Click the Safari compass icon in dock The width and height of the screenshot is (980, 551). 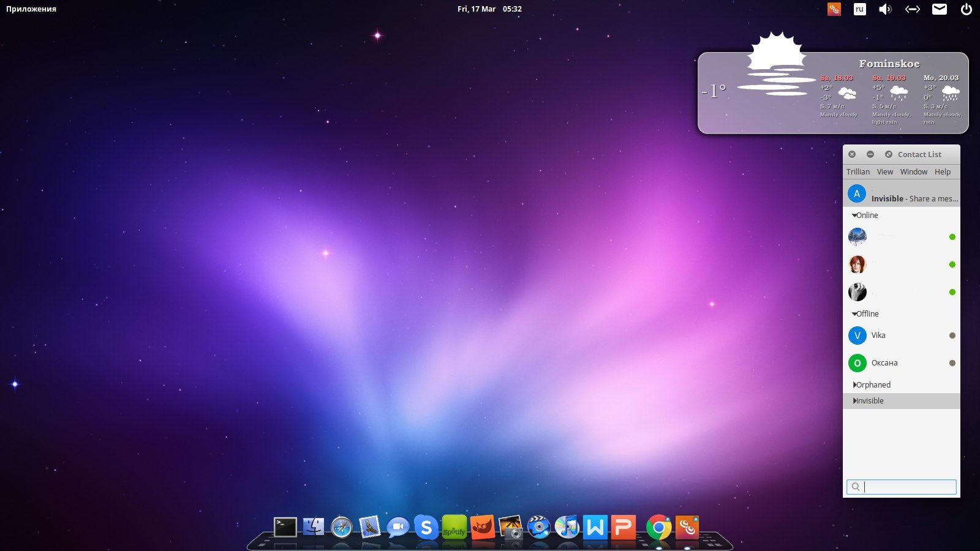[x=341, y=527]
